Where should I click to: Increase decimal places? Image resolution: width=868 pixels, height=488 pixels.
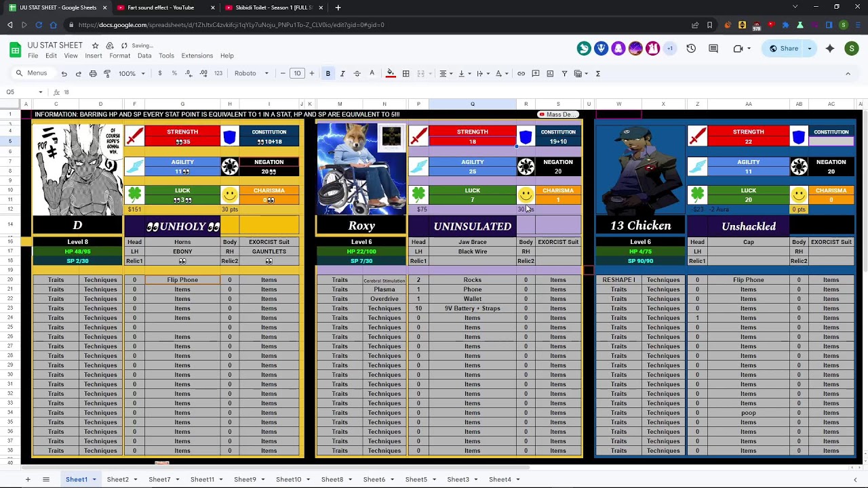(x=203, y=73)
